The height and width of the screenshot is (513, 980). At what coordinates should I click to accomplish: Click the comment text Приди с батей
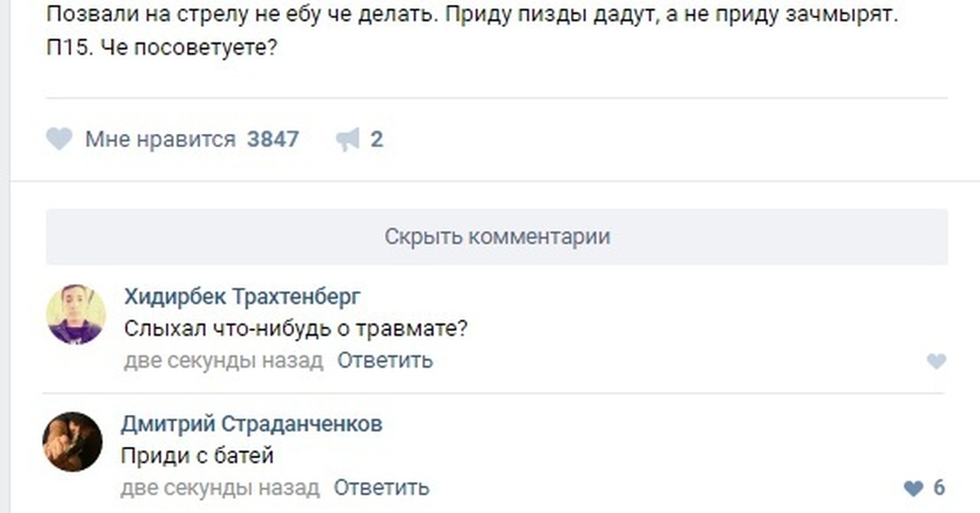click(197, 456)
